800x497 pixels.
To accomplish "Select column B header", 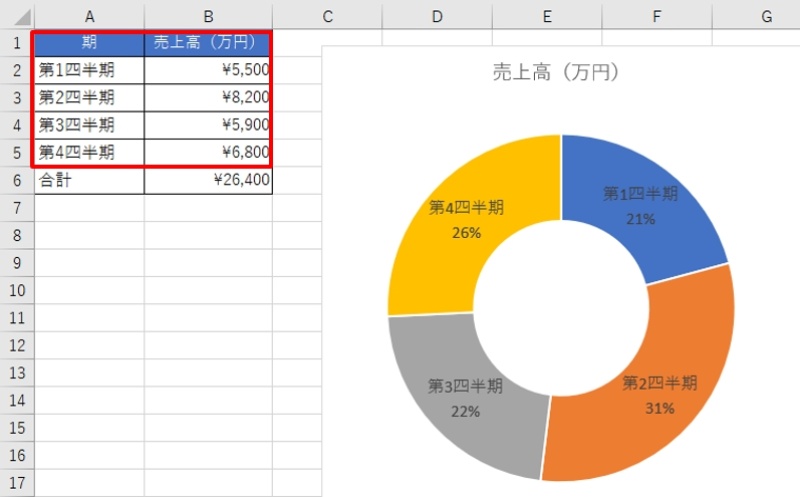I will click(x=208, y=16).
